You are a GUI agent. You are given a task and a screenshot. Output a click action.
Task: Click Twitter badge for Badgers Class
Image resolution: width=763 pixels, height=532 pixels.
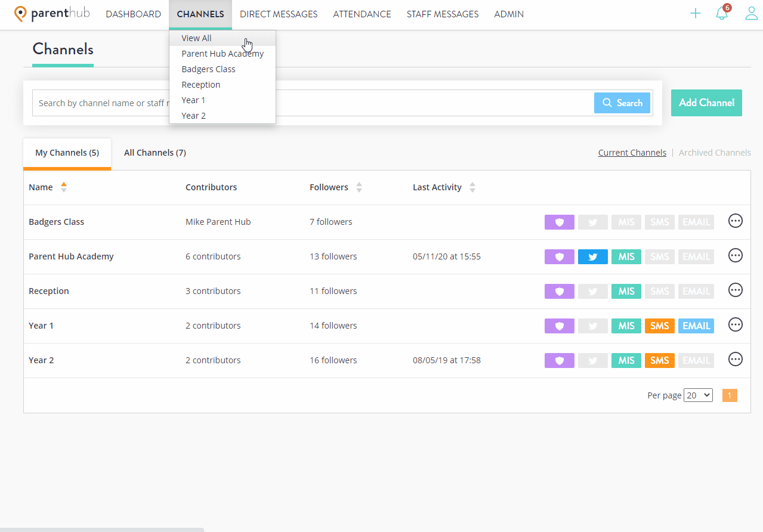tap(593, 222)
